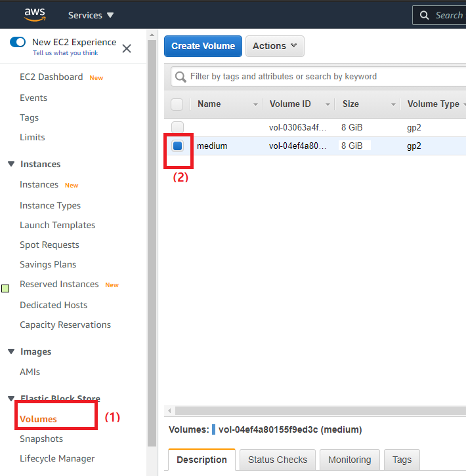This screenshot has width=466, height=476.
Task: Open Capacity Reservations
Action: 66,325
